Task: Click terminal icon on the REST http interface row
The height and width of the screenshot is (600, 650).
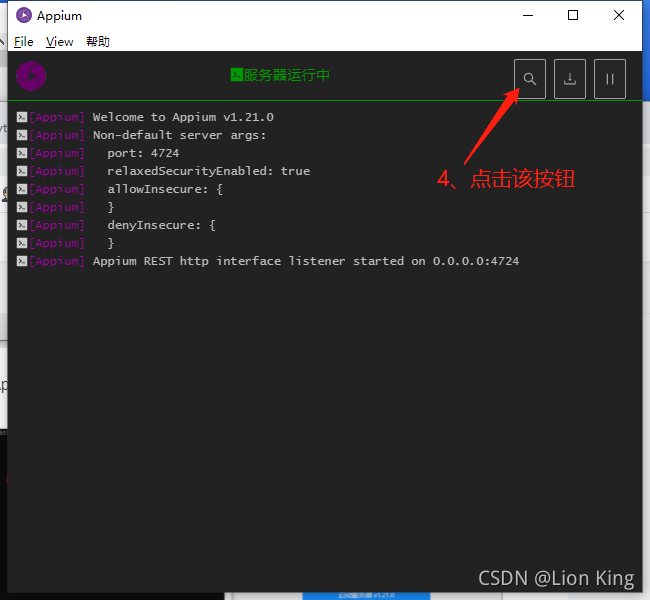Action: click(22, 261)
